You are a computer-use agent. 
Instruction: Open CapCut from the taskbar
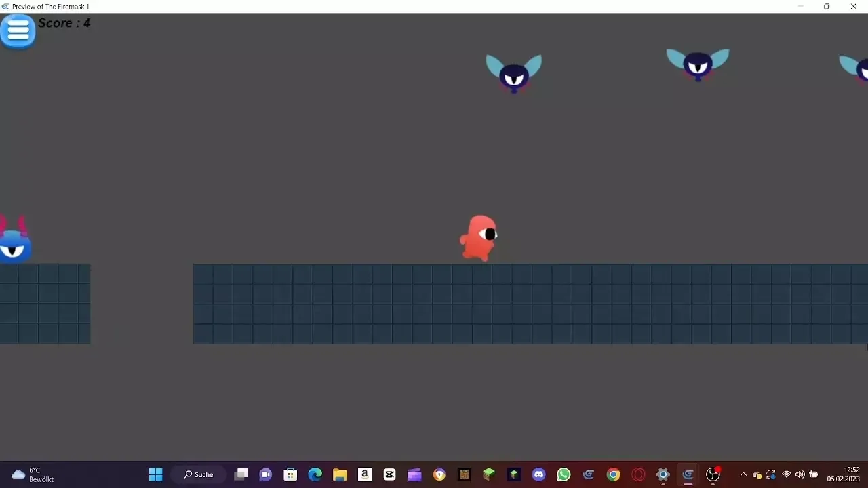pyautogui.click(x=389, y=474)
